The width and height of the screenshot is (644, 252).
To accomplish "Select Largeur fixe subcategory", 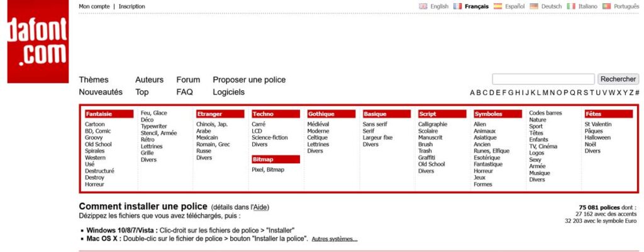I will 377,137.
